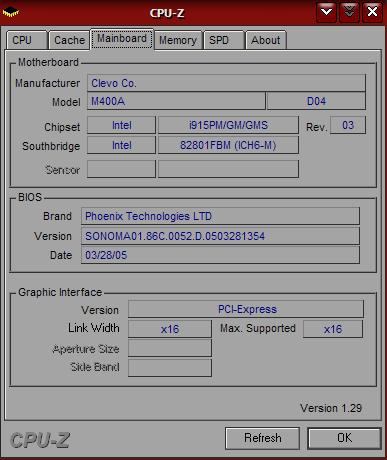Click the Model field showing M400A

(x=176, y=101)
